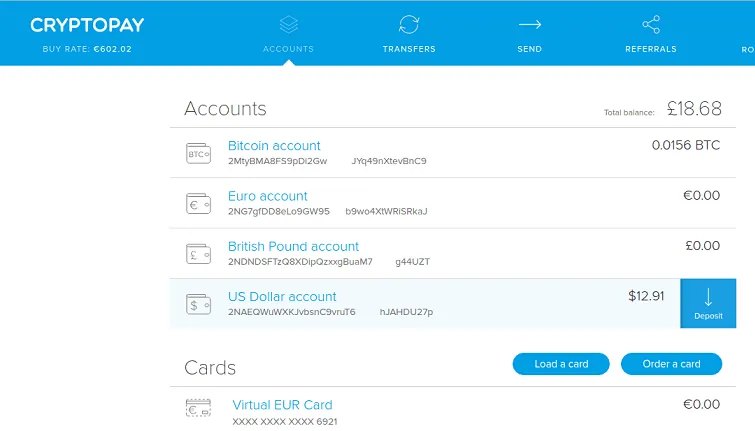Click the Bitcoin account BTC wallet icon
This screenshot has height=431, width=755.
pyautogui.click(x=198, y=154)
